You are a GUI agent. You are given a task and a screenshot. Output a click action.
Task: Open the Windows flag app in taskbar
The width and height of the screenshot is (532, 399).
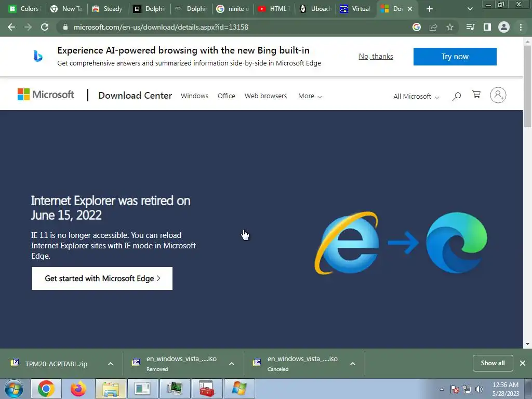(239, 389)
